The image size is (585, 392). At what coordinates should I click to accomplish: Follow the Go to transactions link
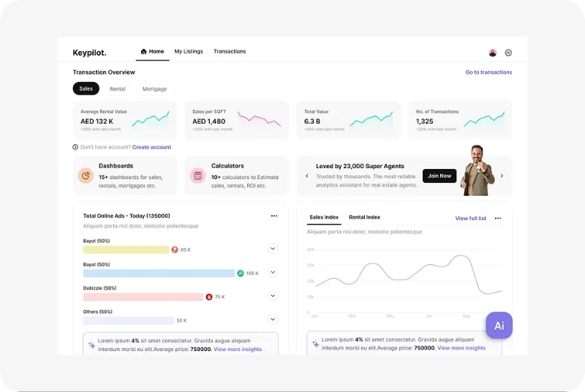488,72
